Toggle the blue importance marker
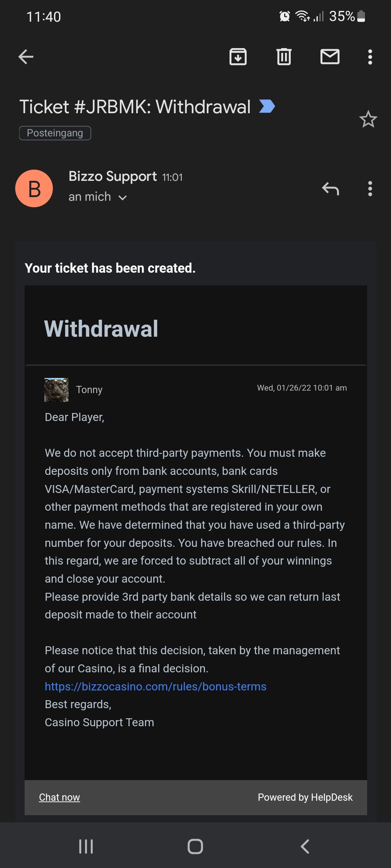 point(267,106)
